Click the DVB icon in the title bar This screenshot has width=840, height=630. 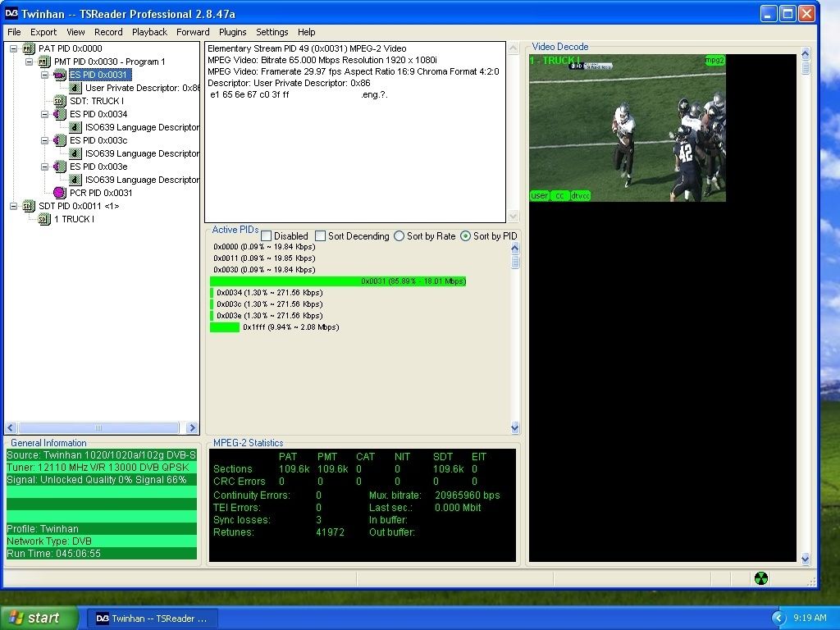pyautogui.click(x=11, y=13)
